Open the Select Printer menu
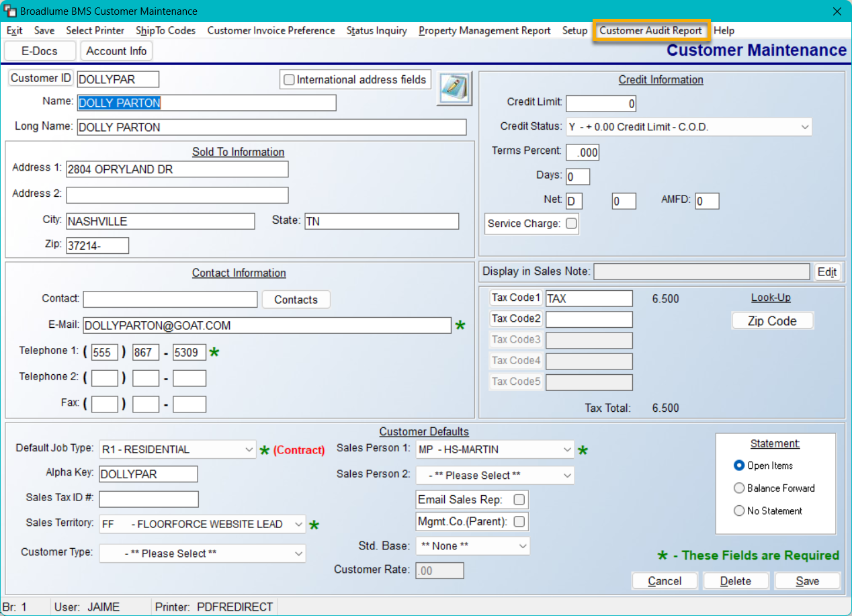Image resolution: width=852 pixels, height=616 pixels. (95, 31)
